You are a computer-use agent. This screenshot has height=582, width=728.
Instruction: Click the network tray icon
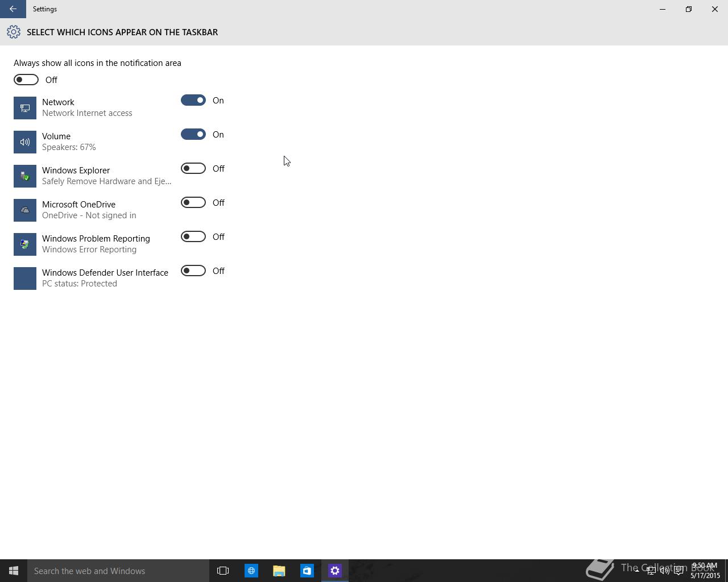click(x=651, y=571)
